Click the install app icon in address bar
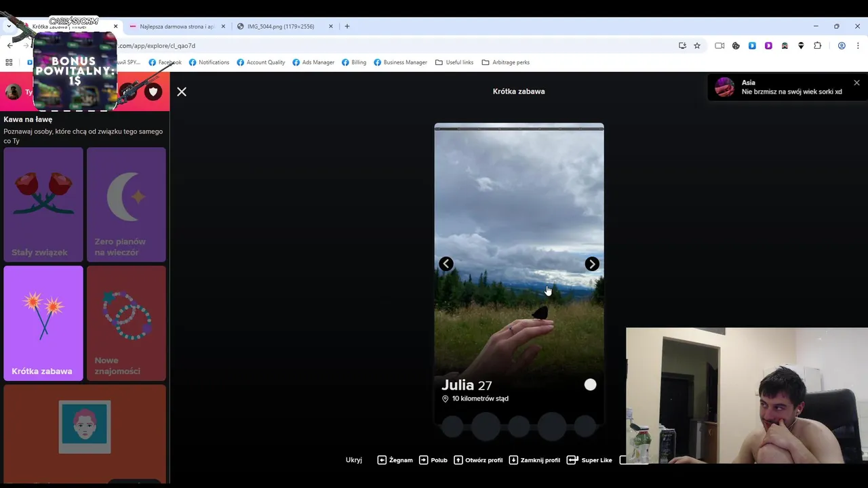 [682, 45]
